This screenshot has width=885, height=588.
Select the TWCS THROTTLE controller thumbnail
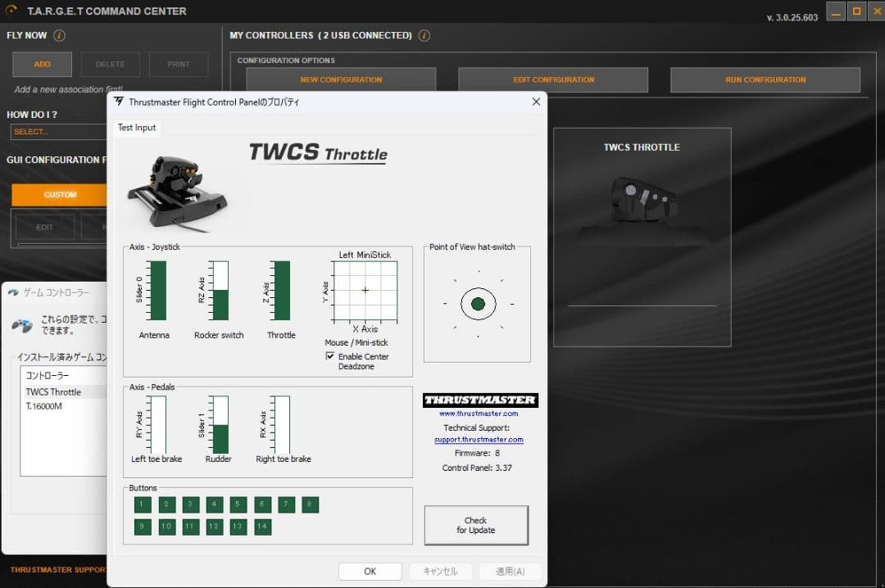tap(642, 236)
